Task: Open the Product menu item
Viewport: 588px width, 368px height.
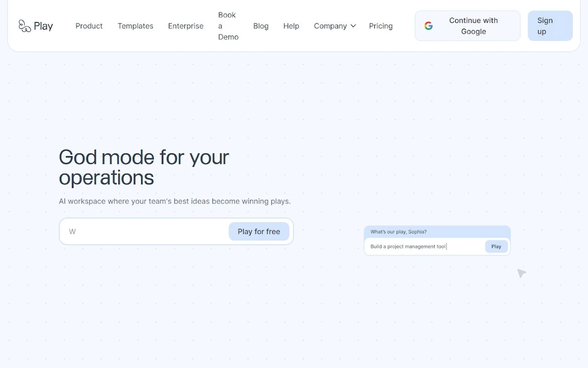Action: tap(89, 26)
